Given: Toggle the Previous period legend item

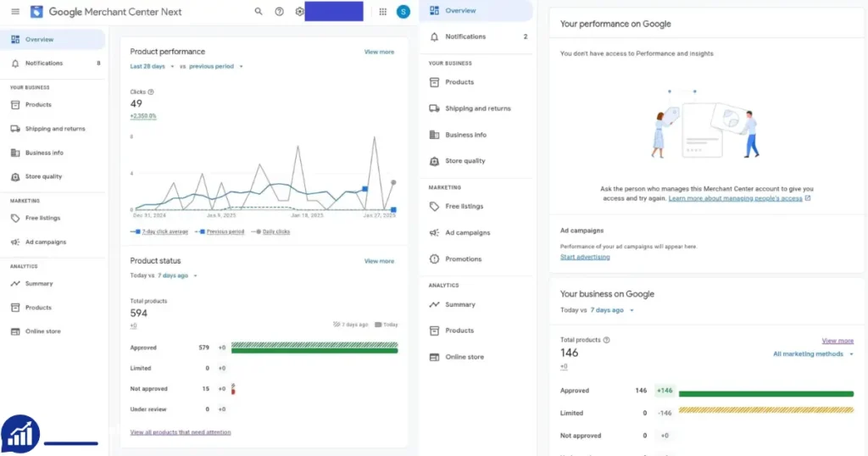Looking at the screenshot, I should click(x=220, y=232).
